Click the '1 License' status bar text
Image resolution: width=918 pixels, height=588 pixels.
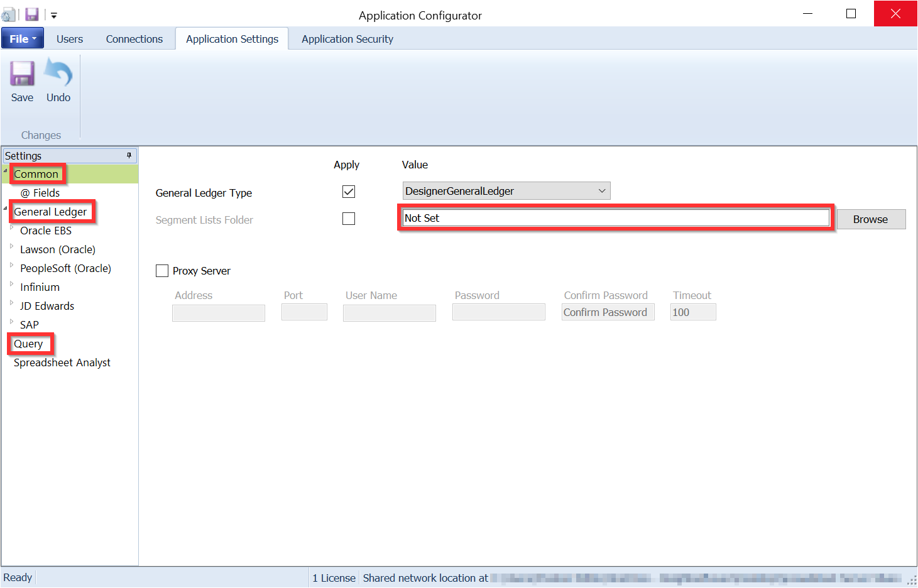click(x=334, y=578)
